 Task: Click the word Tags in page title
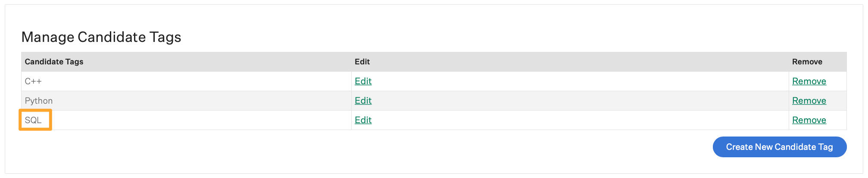[165, 37]
